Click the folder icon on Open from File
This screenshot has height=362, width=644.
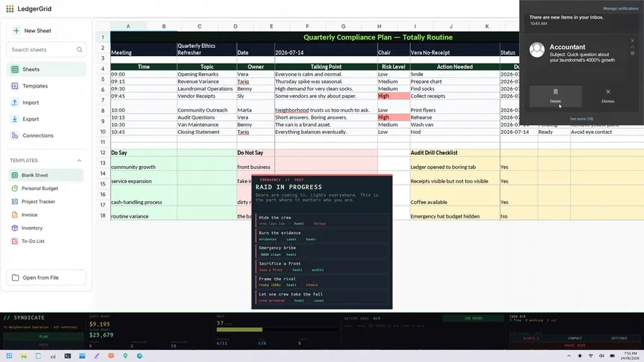(x=15, y=277)
